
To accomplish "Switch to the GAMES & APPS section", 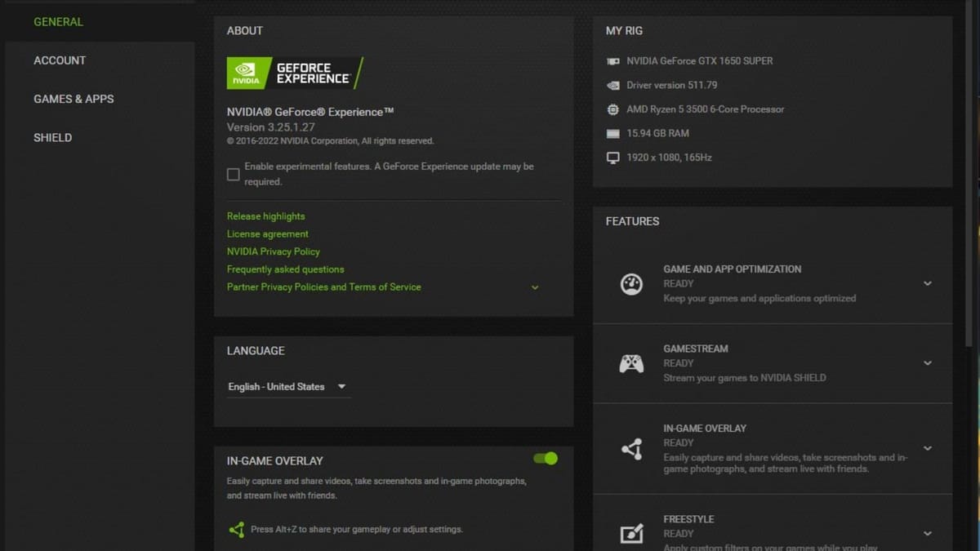I will click(73, 99).
